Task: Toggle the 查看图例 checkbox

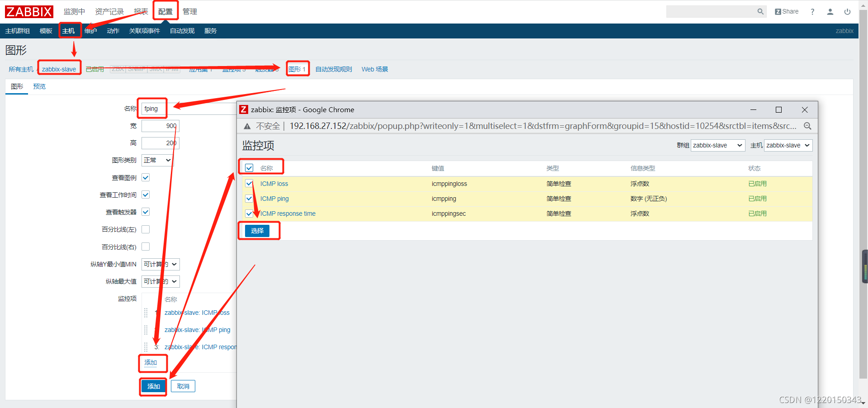Action: click(x=146, y=177)
